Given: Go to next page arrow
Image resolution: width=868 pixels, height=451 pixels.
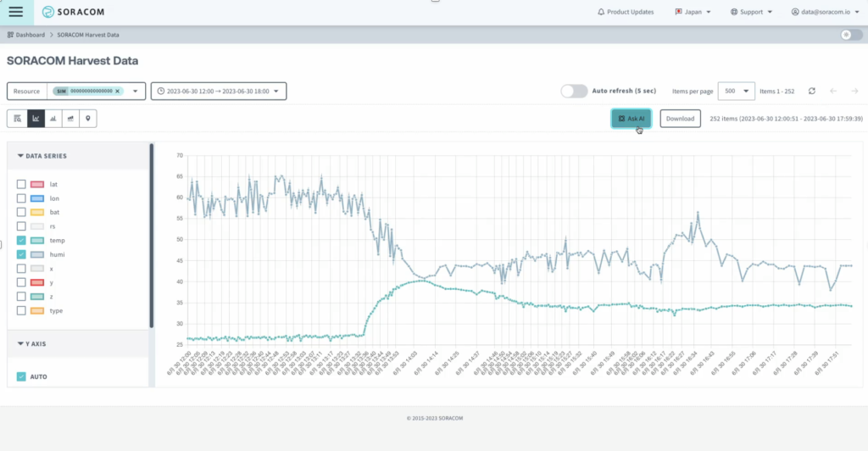Looking at the screenshot, I should 854,92.
